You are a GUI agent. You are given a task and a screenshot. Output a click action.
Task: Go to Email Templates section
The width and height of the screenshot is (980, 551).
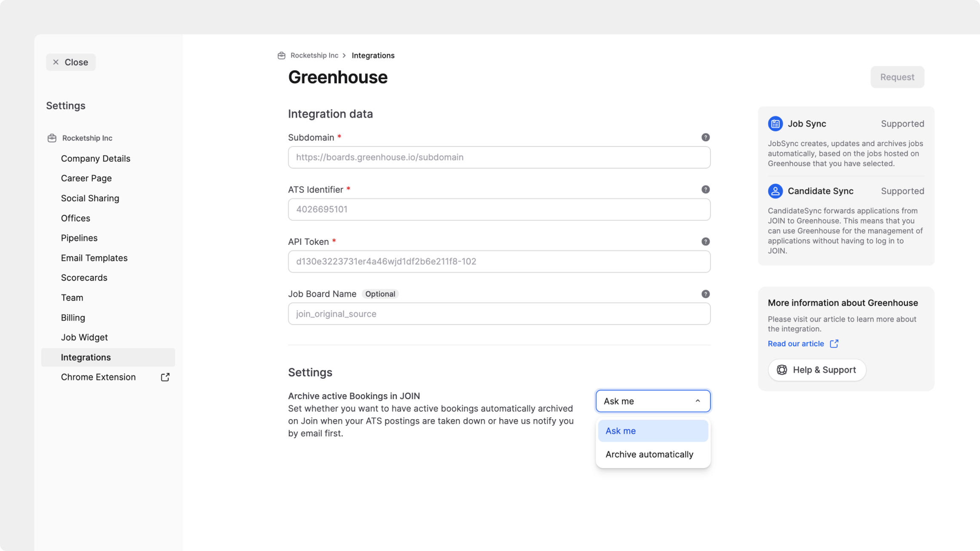94,258
